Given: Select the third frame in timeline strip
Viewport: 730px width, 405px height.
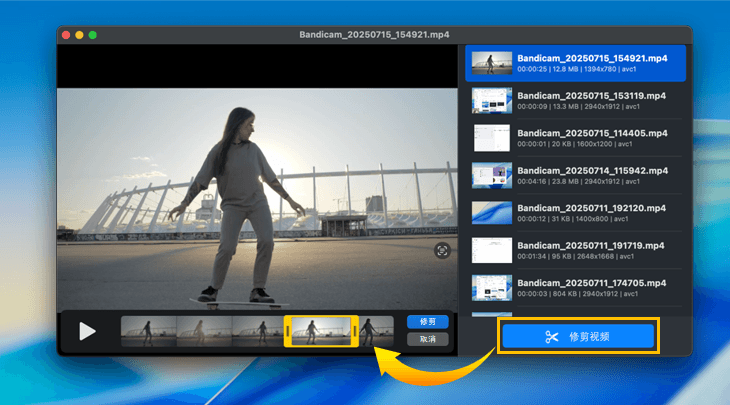Looking at the screenshot, I should point(258,331).
